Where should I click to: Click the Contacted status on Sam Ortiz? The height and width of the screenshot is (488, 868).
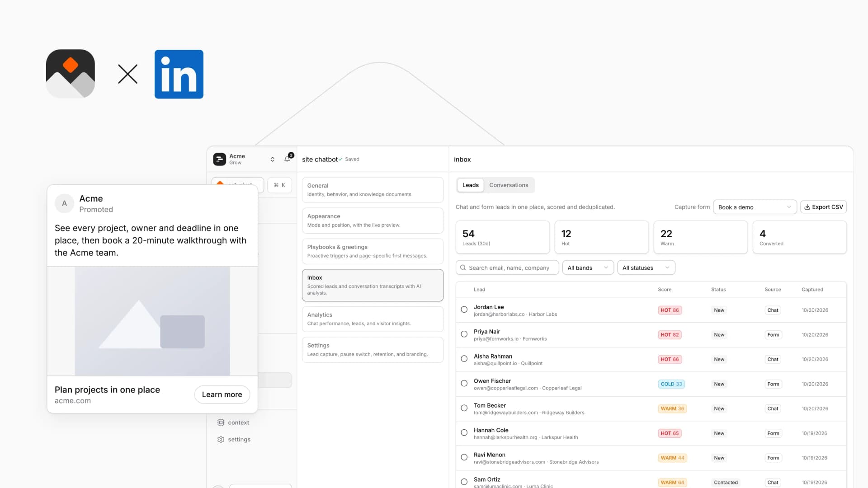pos(726,482)
